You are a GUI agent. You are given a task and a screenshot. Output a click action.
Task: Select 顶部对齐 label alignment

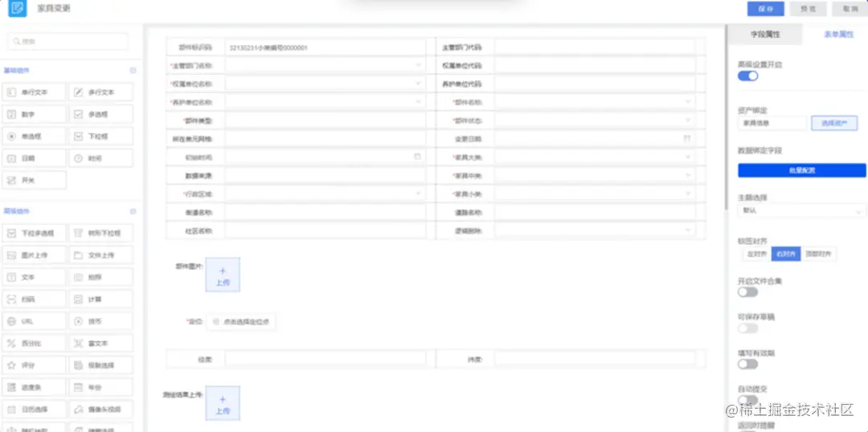tap(818, 255)
